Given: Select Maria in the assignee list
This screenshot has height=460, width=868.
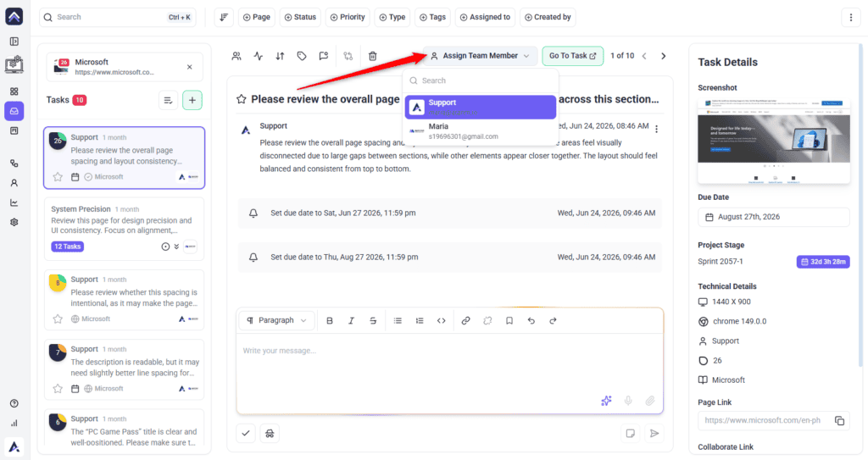Looking at the screenshot, I should (x=481, y=131).
